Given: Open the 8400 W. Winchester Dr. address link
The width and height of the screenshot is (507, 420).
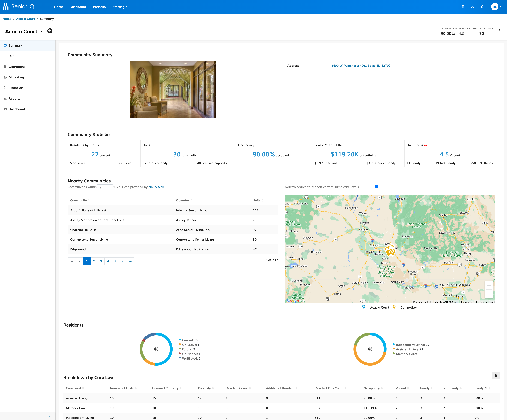Looking at the screenshot, I should point(361,65).
